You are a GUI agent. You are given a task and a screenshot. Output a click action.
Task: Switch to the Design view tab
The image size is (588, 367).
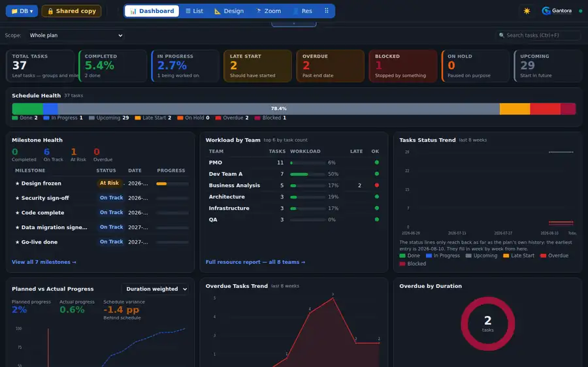point(229,11)
